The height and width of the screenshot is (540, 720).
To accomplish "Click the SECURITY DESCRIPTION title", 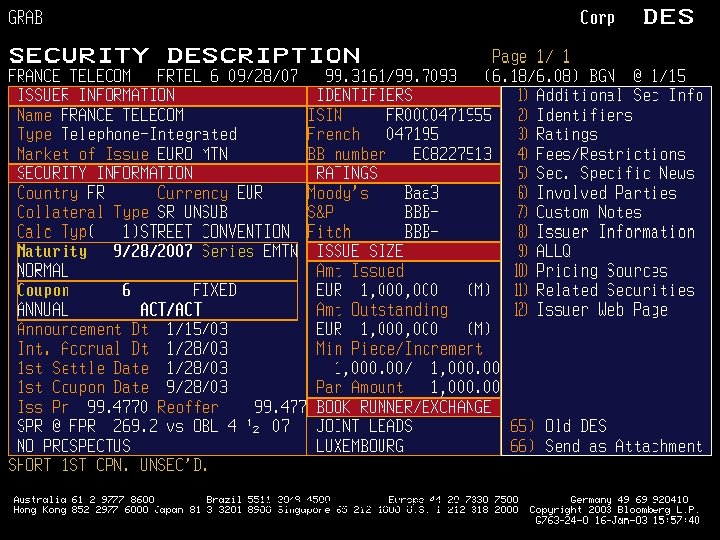I will click(185, 56).
